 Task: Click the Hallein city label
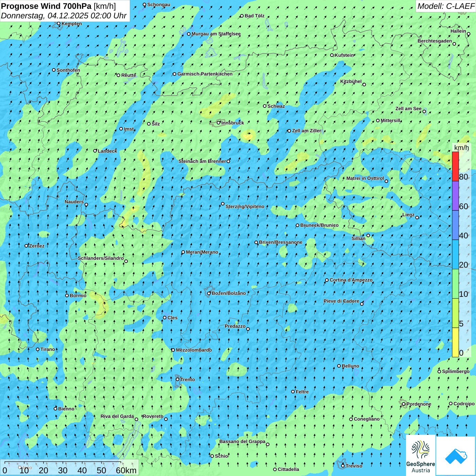click(x=458, y=31)
